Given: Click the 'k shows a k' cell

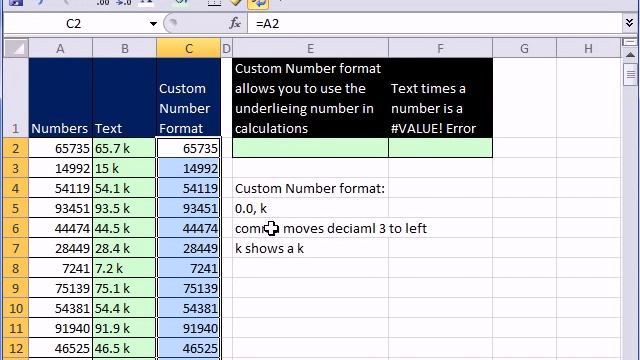Looking at the screenshot, I should point(310,248).
